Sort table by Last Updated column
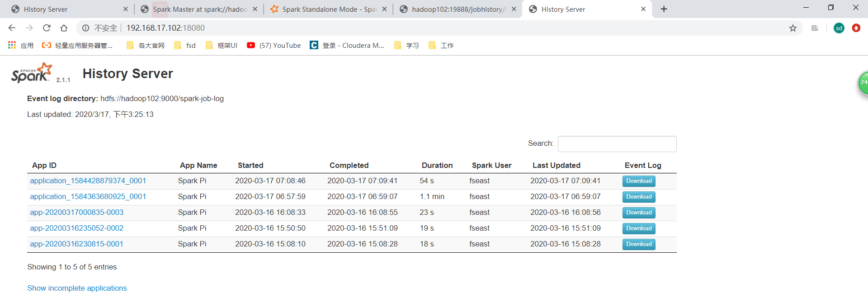Screen dimensions: 868x297 (x=557, y=165)
